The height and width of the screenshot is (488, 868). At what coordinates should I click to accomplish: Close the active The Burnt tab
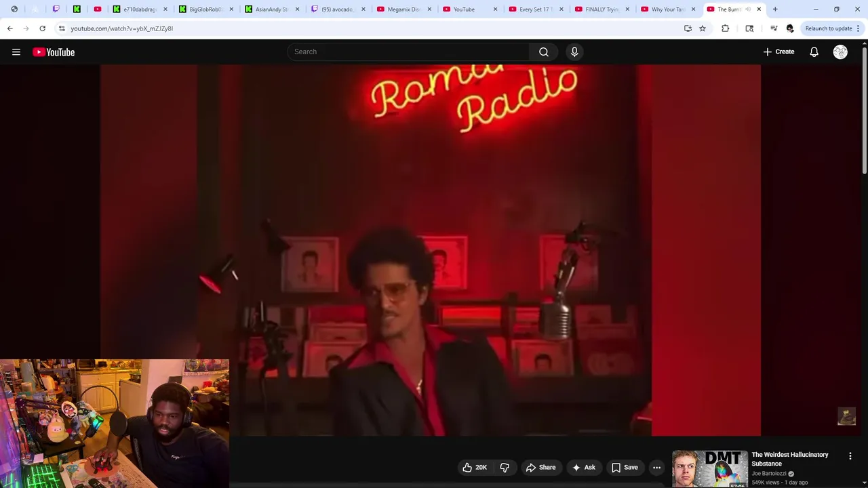tap(759, 9)
